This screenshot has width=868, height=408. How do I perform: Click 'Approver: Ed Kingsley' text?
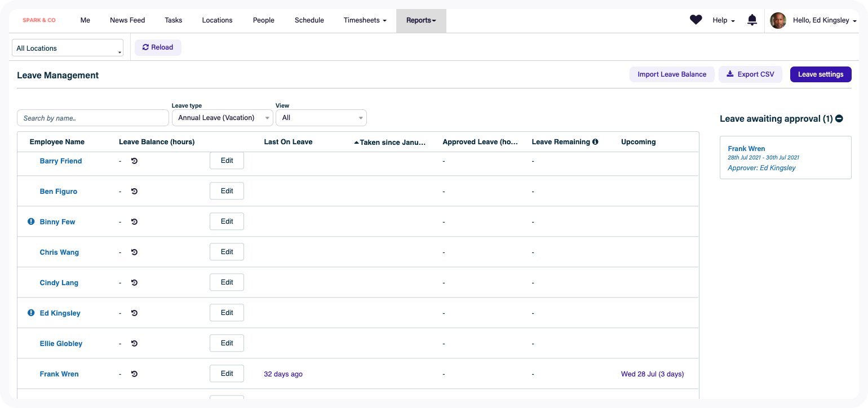[x=761, y=168]
